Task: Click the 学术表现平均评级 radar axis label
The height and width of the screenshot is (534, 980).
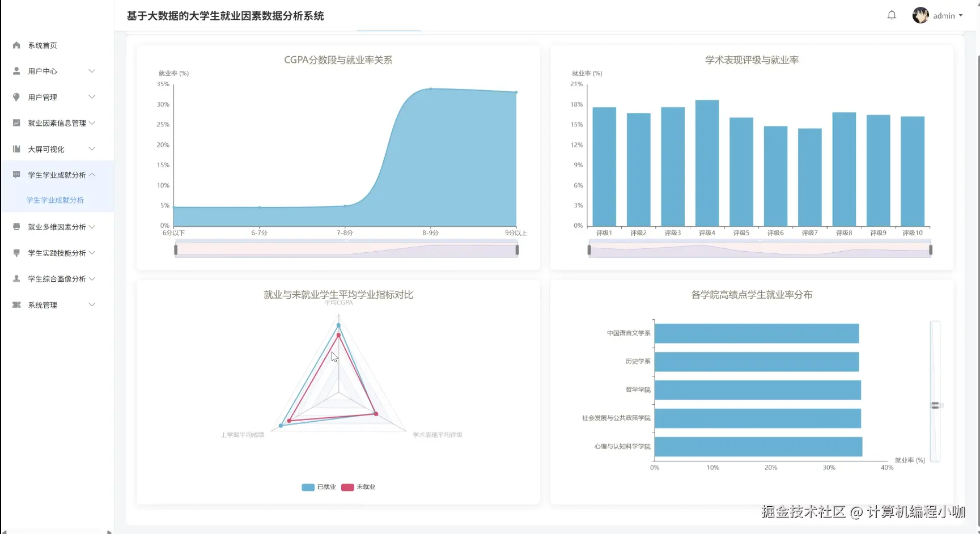Action: [x=438, y=435]
